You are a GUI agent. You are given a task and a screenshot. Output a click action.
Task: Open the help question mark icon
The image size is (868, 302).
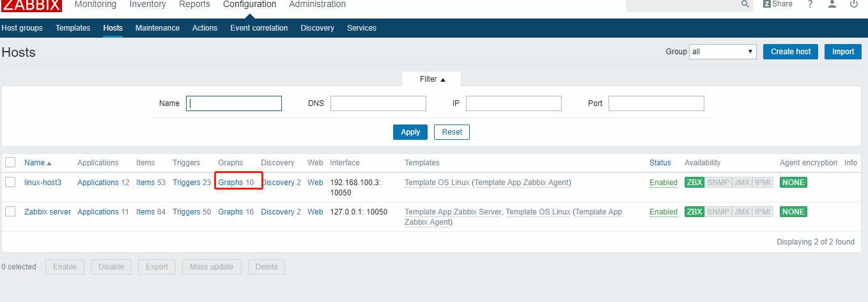pyautogui.click(x=810, y=4)
